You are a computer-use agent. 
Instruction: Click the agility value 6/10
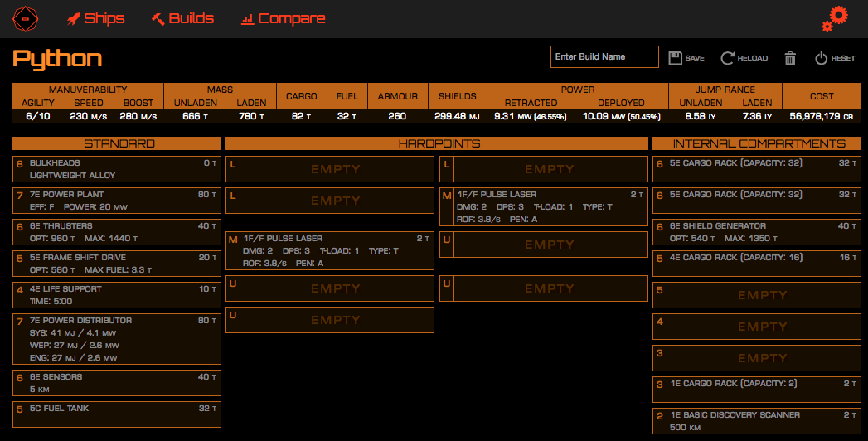click(37, 116)
